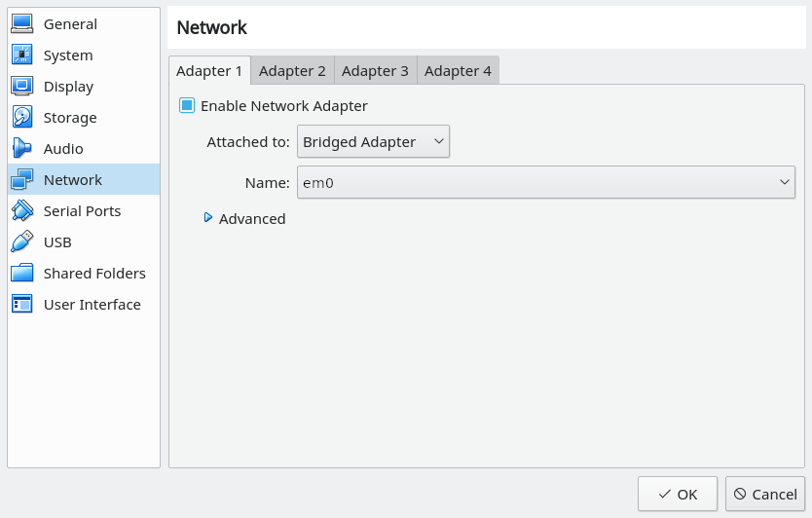Select the Display label in the sidebar

coord(69,87)
